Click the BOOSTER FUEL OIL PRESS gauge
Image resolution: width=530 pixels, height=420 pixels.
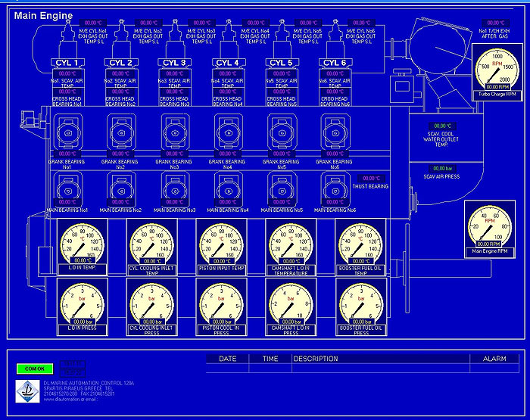pos(360,304)
